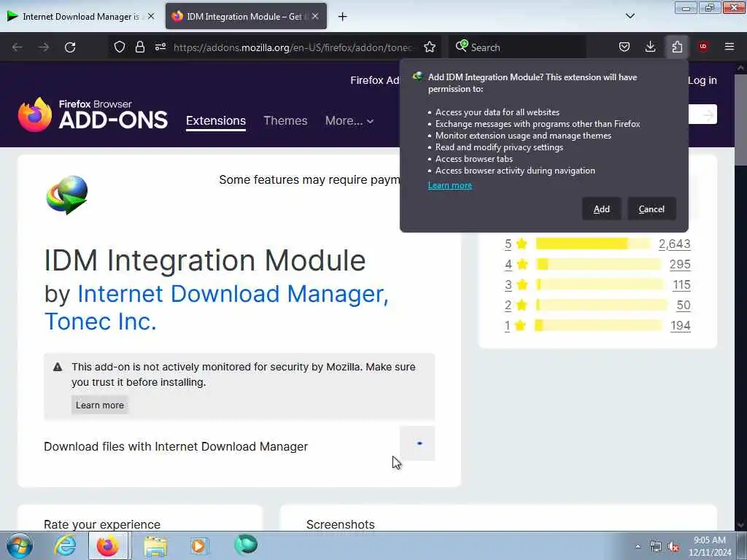
Task: Click the 5 star rating bar
Action: [592, 244]
